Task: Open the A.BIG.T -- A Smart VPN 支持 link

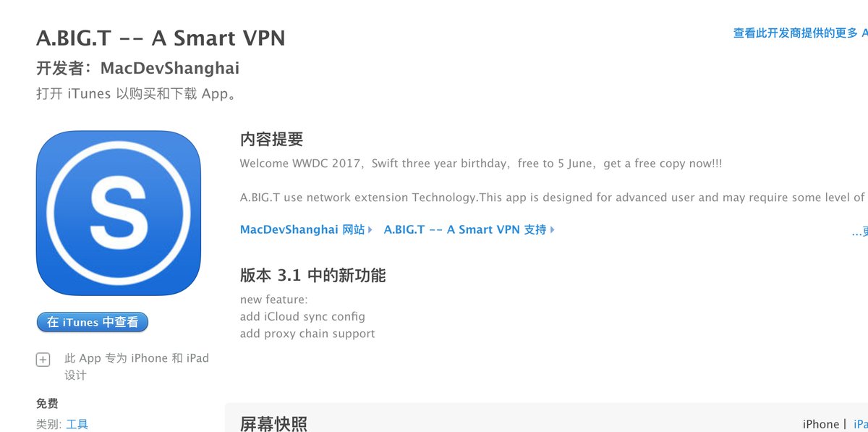Action: point(464,230)
